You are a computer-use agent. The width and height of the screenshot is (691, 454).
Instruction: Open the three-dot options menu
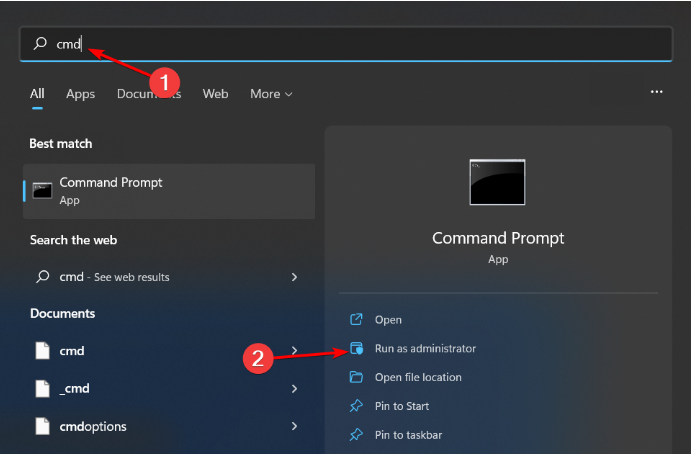(x=657, y=92)
